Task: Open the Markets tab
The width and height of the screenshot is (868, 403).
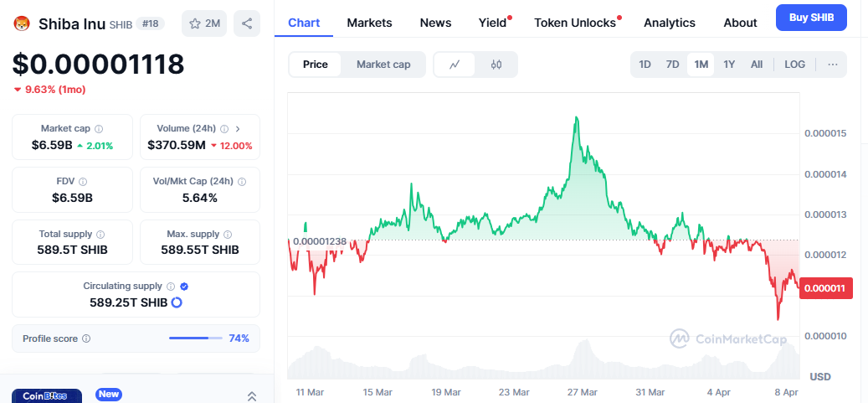Action: point(369,23)
